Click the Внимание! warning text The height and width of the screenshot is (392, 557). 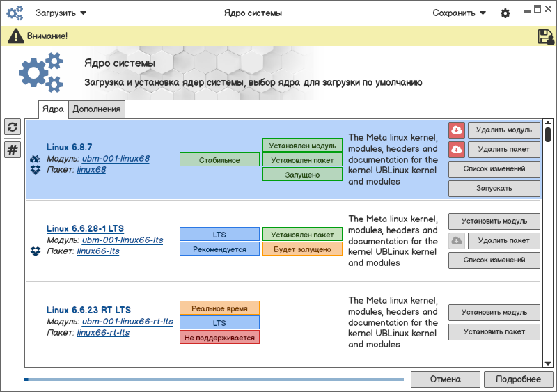pyautogui.click(x=47, y=36)
